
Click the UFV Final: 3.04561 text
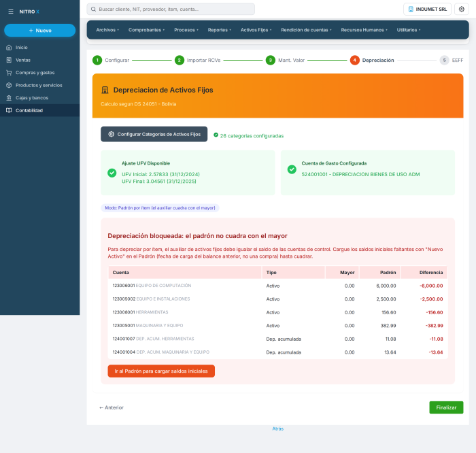point(158,181)
